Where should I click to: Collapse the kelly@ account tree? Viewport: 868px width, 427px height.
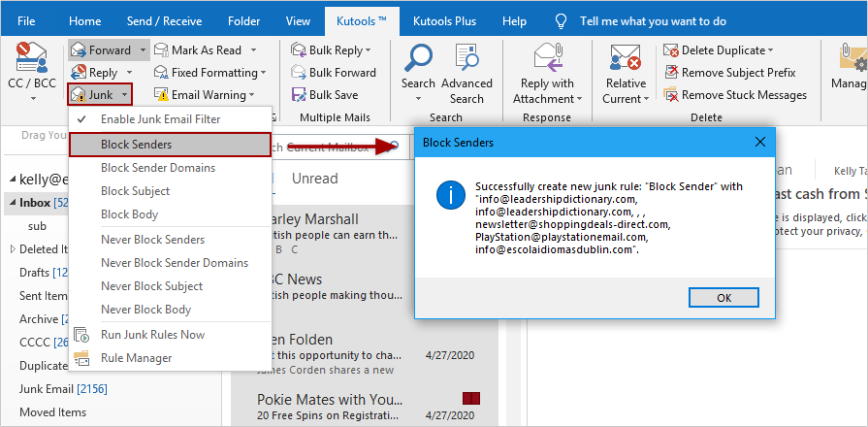[13, 180]
